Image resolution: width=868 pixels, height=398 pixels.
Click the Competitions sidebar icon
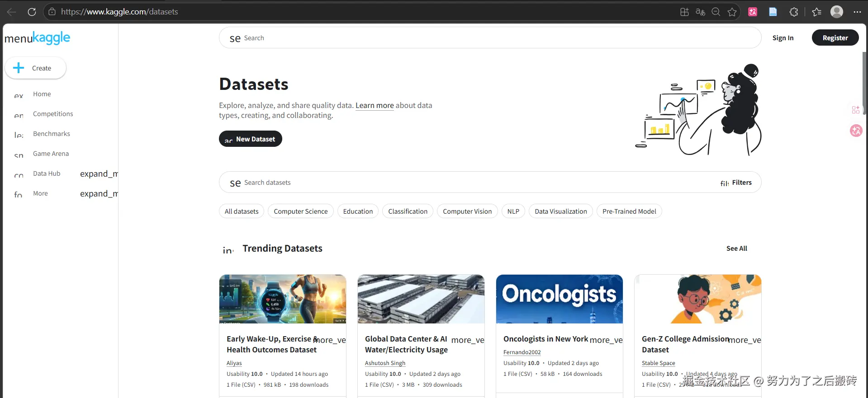point(19,115)
